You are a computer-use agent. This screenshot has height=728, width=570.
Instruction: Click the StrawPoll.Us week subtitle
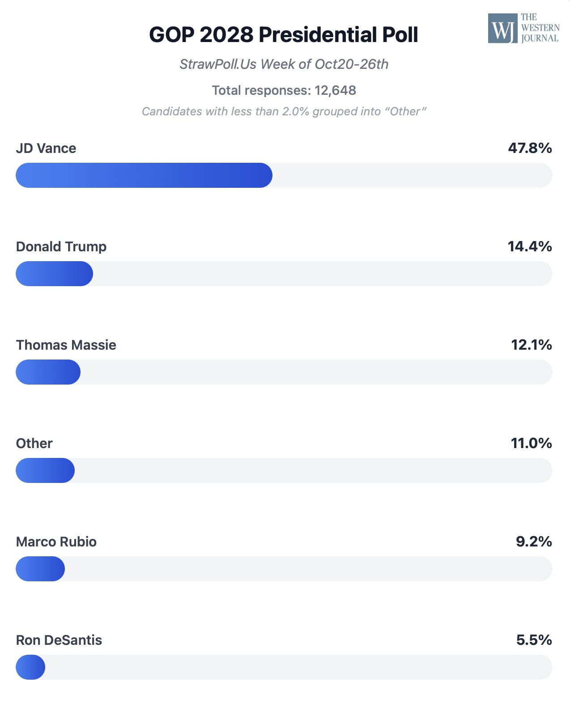(284, 64)
